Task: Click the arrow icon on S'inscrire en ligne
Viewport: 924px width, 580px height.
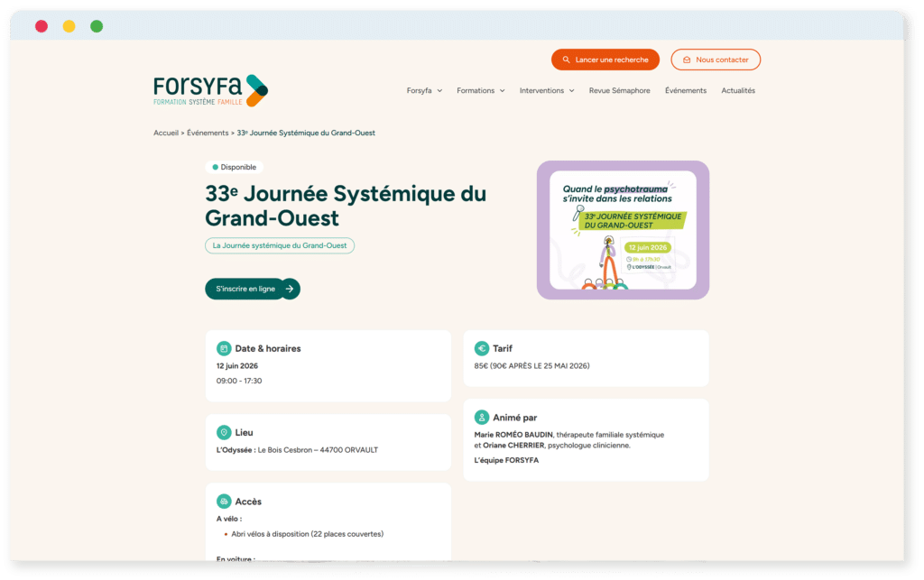Action: 289,289
